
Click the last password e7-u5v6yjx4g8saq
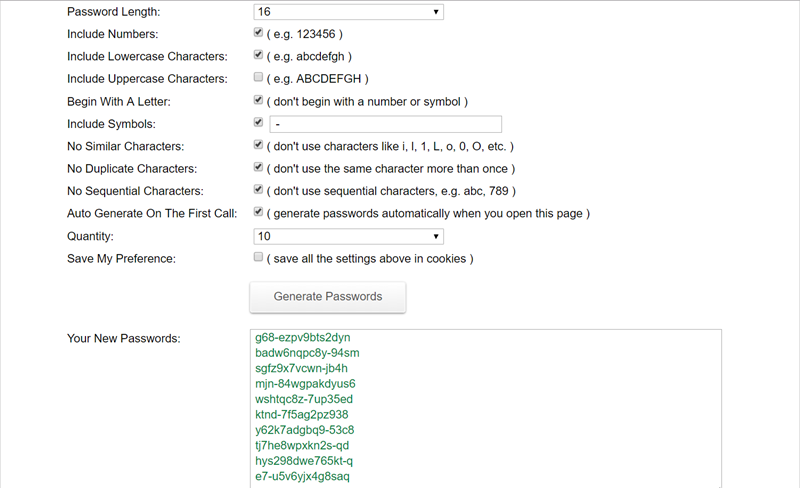tap(303, 477)
